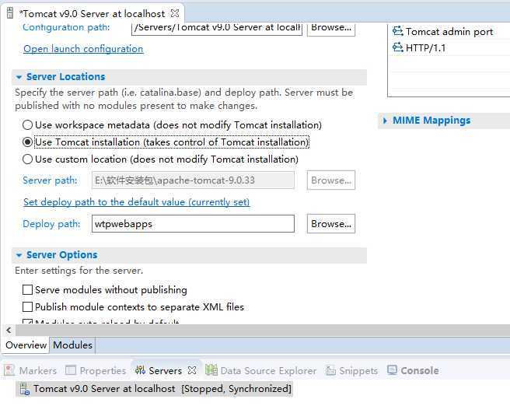
Task: Click the Configuration path input field
Action: pyautogui.click(x=217, y=29)
